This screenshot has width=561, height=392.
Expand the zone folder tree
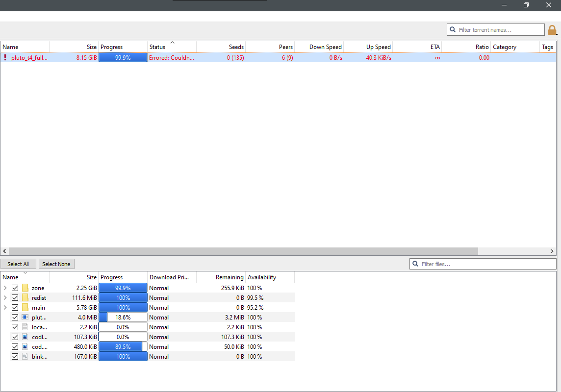(x=5, y=288)
